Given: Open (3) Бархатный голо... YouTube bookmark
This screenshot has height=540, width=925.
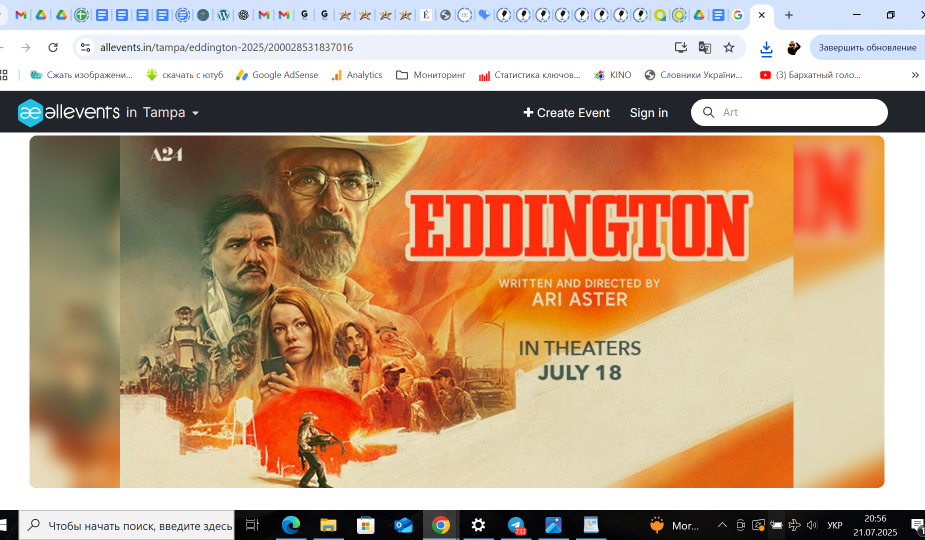Looking at the screenshot, I should coord(810,75).
